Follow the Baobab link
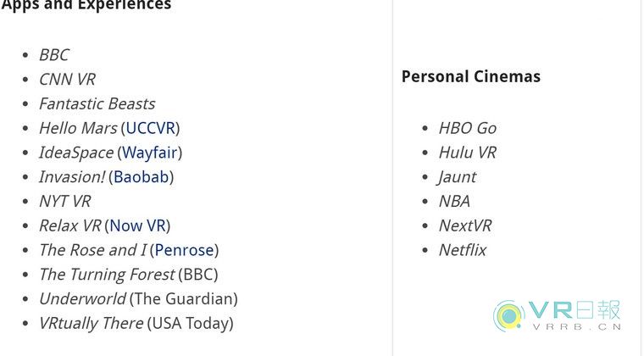644x356 pixels. 142,177
